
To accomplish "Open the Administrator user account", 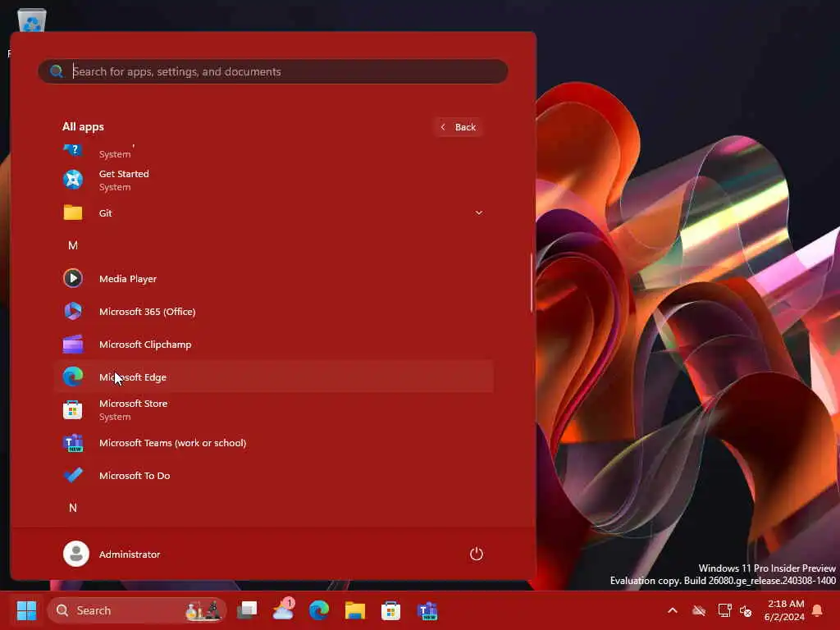I will click(112, 554).
